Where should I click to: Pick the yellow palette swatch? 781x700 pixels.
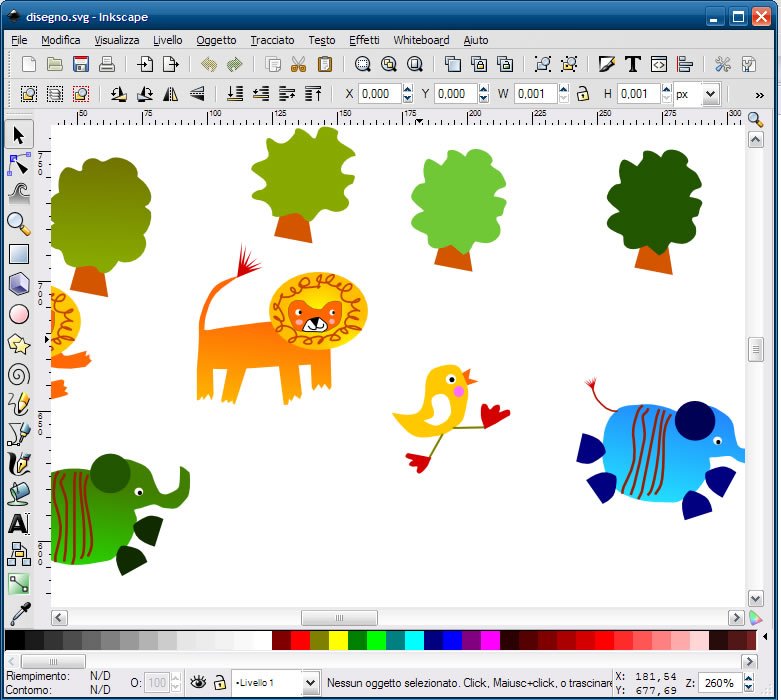[x=338, y=640]
